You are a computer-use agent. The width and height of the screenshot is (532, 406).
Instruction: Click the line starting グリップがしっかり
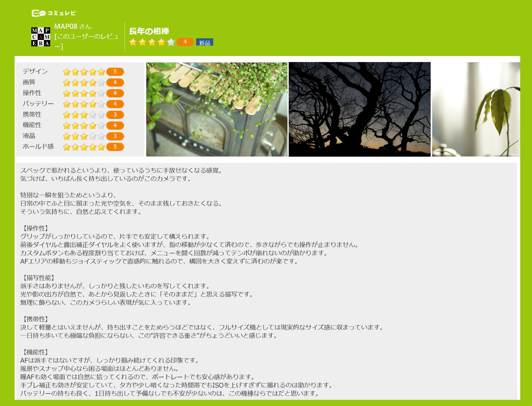coord(115,237)
